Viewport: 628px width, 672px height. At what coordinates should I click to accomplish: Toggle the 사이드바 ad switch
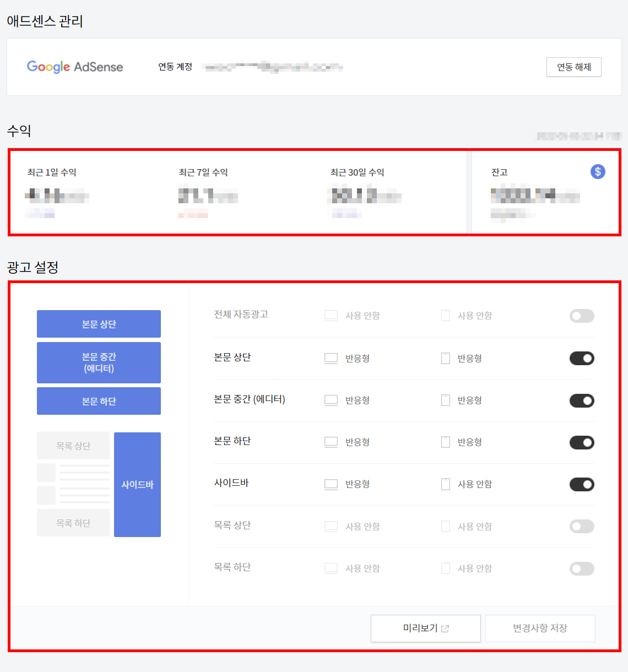coord(582,484)
